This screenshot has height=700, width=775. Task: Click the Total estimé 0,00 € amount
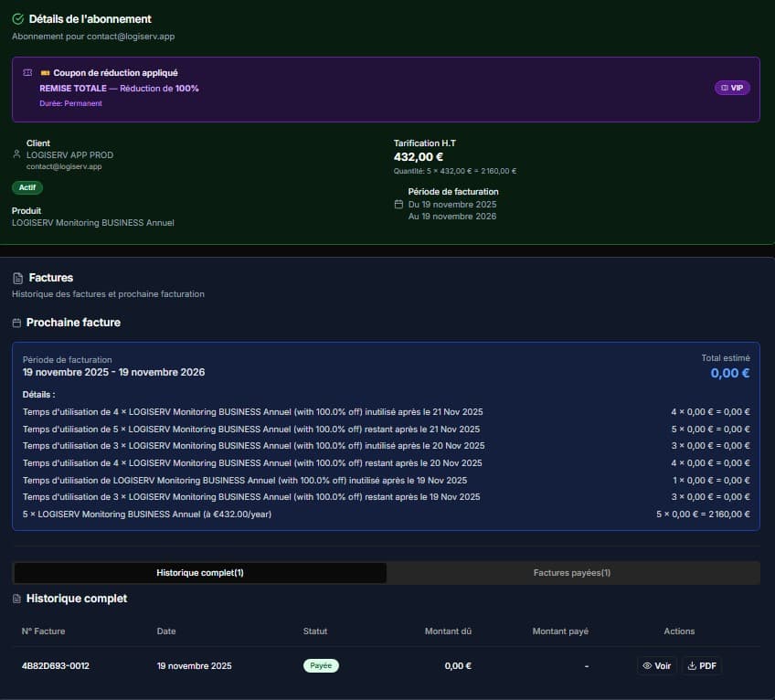730,373
